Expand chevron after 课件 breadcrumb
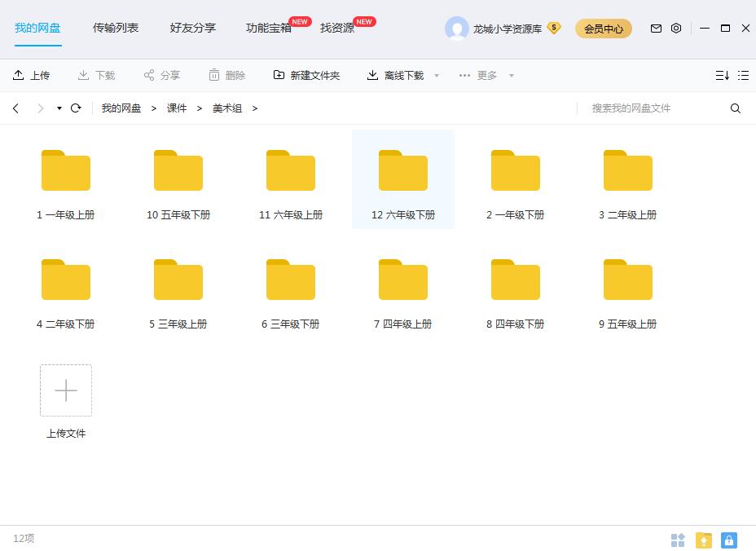Viewport: 756px width, 551px height. pyautogui.click(x=199, y=108)
